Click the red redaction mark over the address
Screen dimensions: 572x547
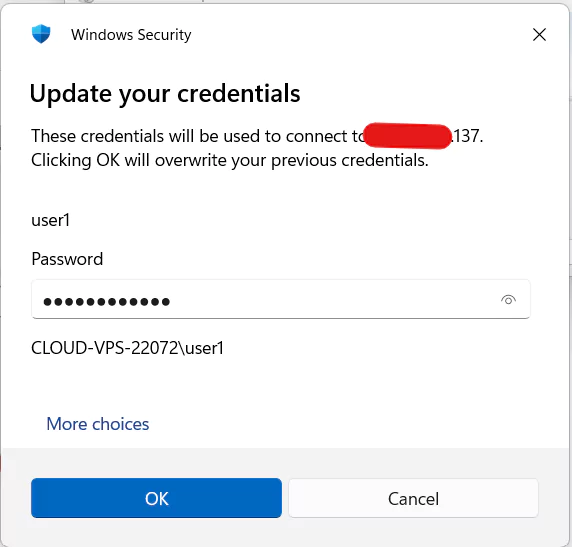pyautogui.click(x=407, y=136)
